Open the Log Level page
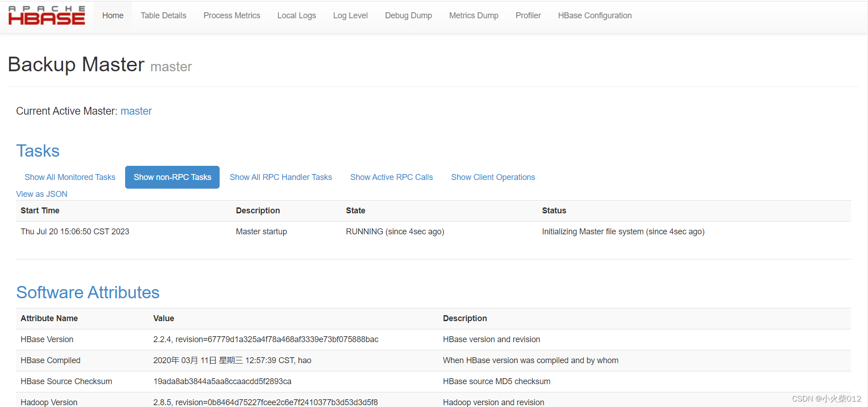Screen dimensions: 868x407 pos(350,16)
